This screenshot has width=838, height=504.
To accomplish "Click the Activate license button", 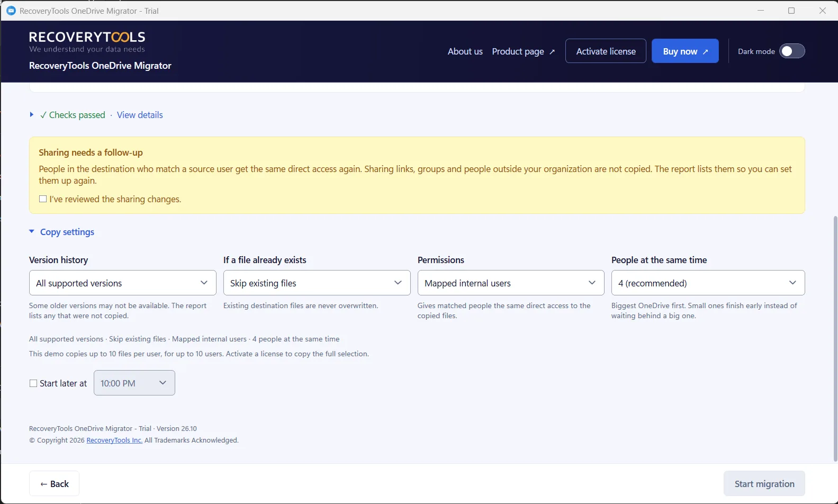I will 606,51.
